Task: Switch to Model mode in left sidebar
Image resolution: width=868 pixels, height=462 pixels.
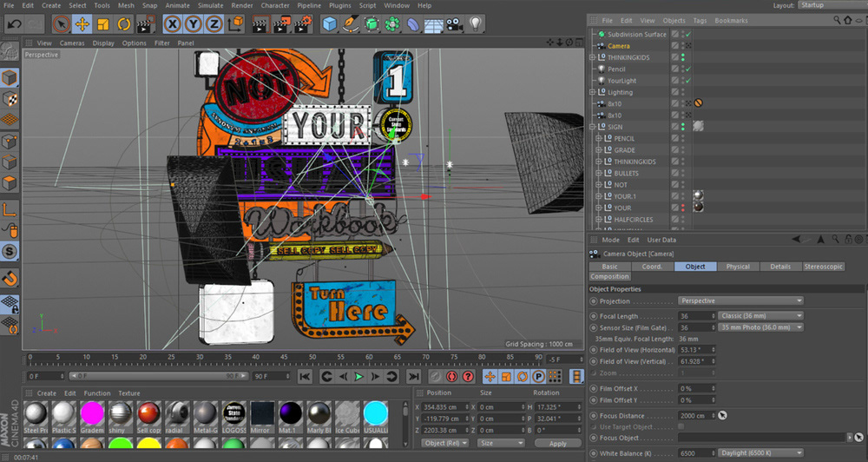Action: (x=10, y=77)
